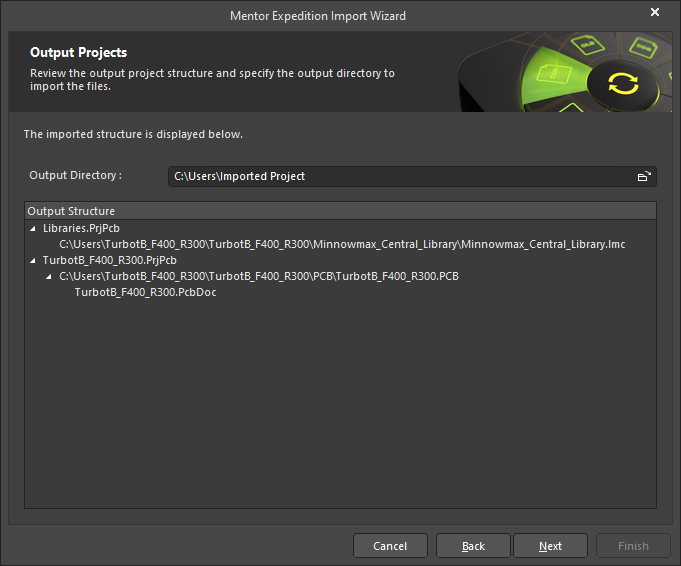Collapse the Libraries.PrjPcb tree node
The width and height of the screenshot is (681, 566).
click(x=33, y=228)
